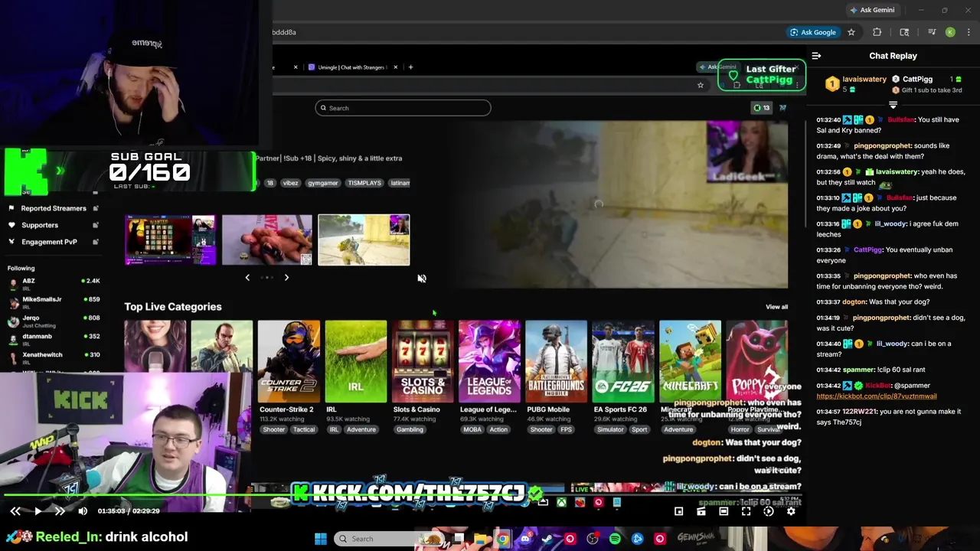The height and width of the screenshot is (551, 980).
Task: Open Jerqo in the Following list
Action: click(53, 321)
